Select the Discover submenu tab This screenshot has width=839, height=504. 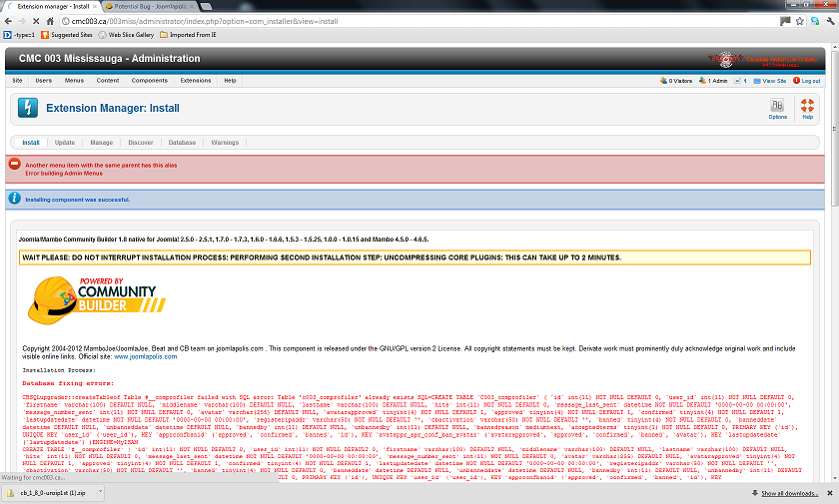click(141, 143)
